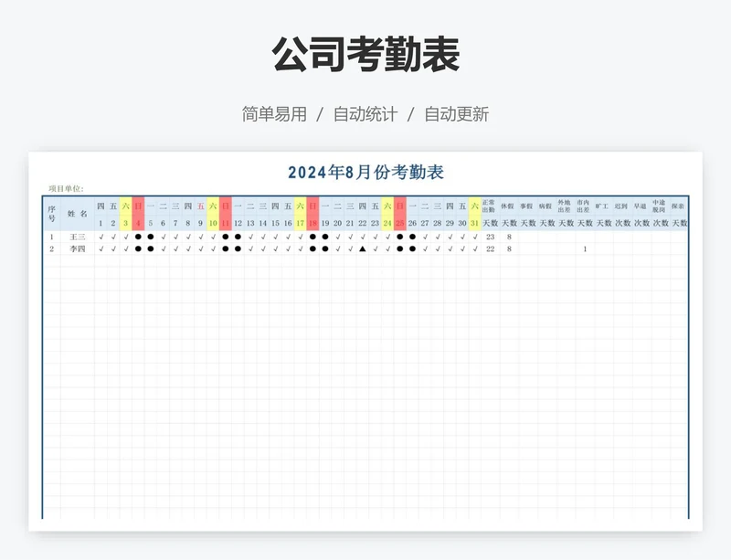Select 王三's black dot on day 26
731x560 pixels.
[413, 237]
